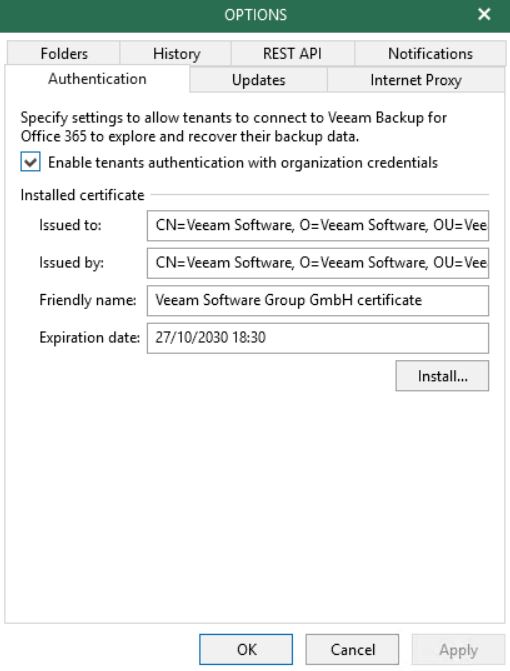Click the Enable tenants authentication label text
Viewport: 510px width, 671px height.
pos(243,163)
